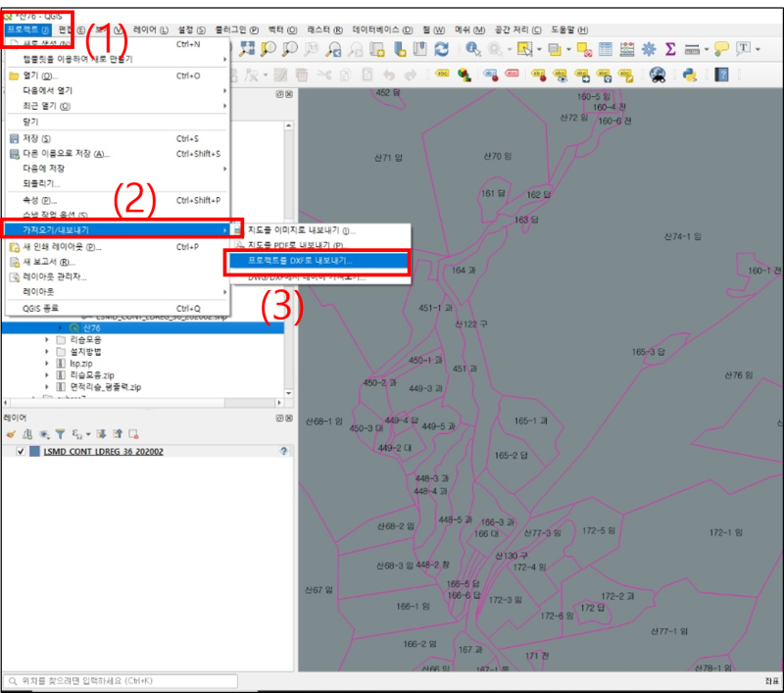Expand the lsp.zip archive
Viewport: 784px width, 693px height.
click(46, 364)
